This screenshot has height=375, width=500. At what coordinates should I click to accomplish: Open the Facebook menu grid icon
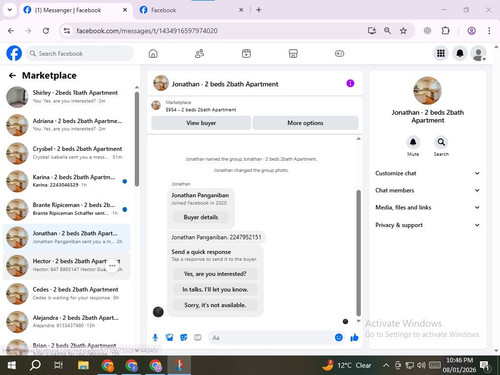[x=441, y=53]
